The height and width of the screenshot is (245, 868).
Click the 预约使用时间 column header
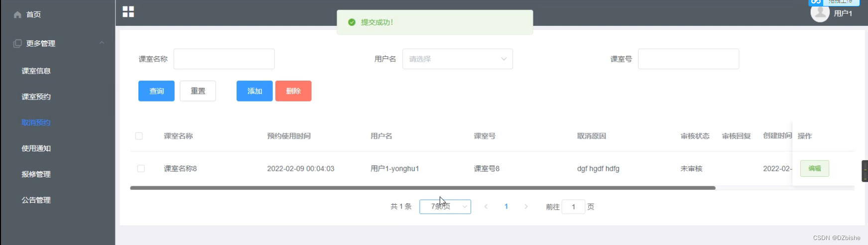[289, 136]
